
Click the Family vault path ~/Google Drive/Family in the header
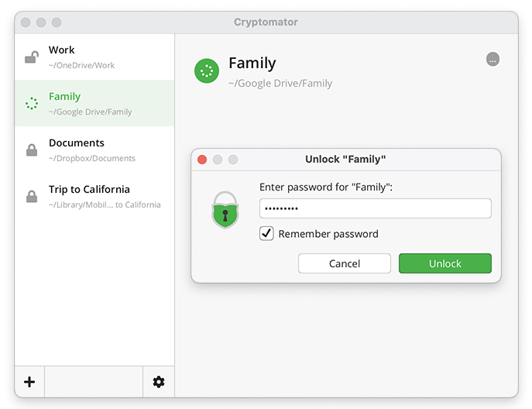(x=280, y=84)
